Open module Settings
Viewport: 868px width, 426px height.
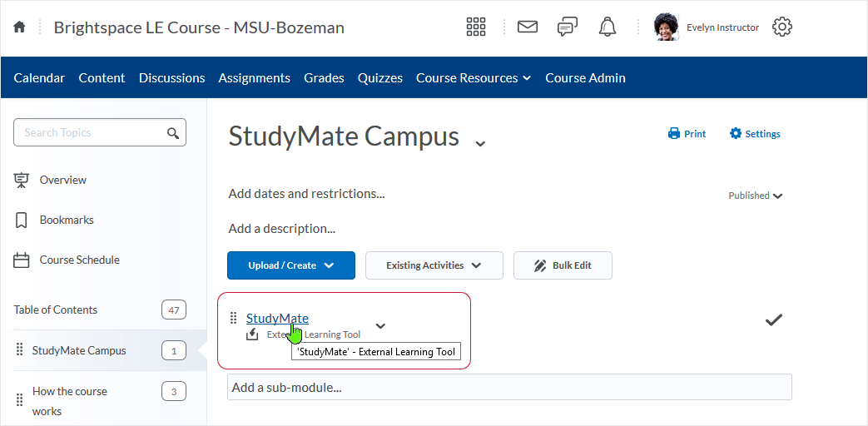point(755,134)
